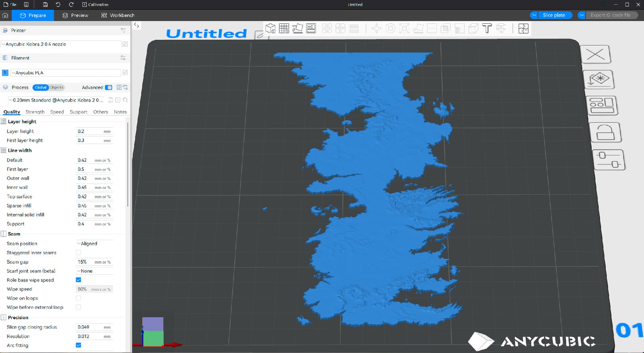
Task: Expand the Anycubic PLA filament dropdown
Action: [x=66, y=73]
